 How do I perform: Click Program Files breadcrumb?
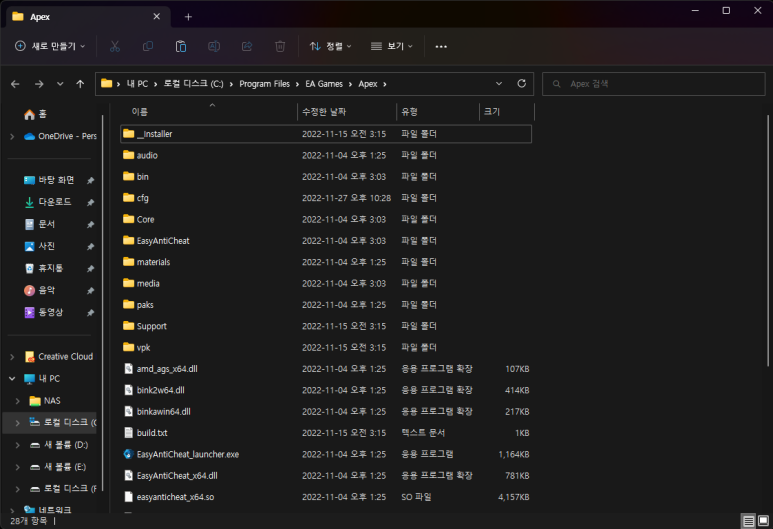pos(264,84)
